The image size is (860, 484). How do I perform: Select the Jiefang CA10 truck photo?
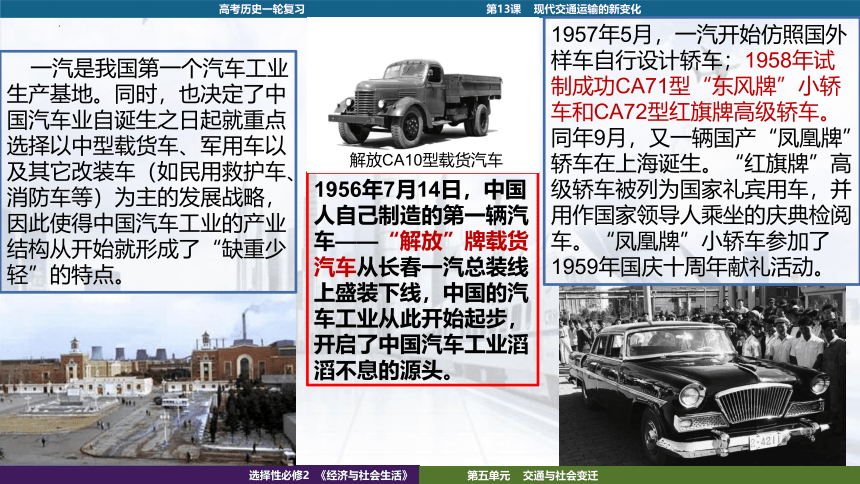click(416, 103)
